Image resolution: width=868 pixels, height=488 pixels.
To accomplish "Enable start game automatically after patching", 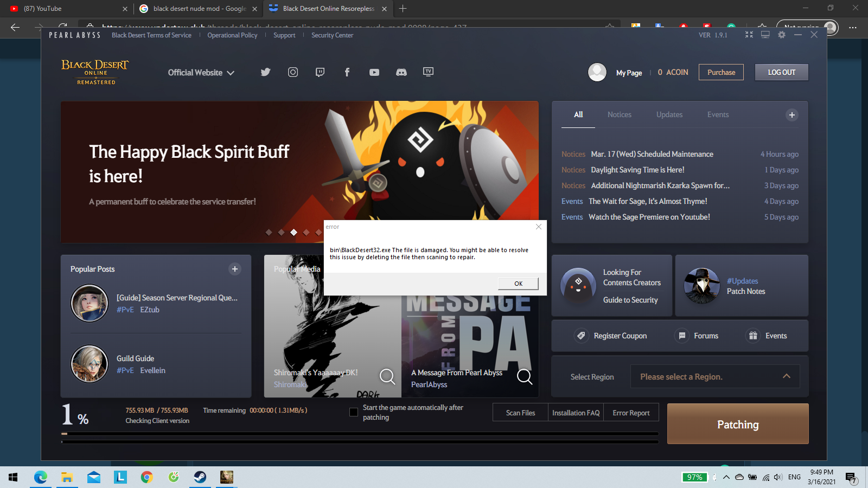I will 354,412.
